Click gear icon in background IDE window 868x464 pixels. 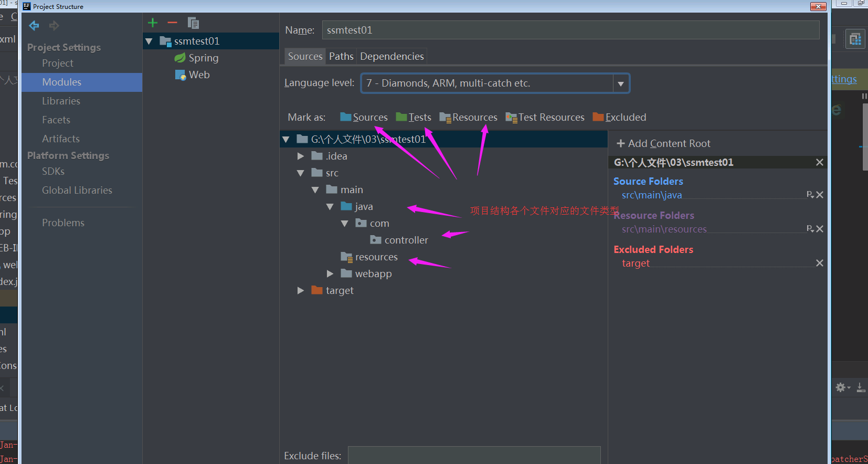tap(841, 387)
